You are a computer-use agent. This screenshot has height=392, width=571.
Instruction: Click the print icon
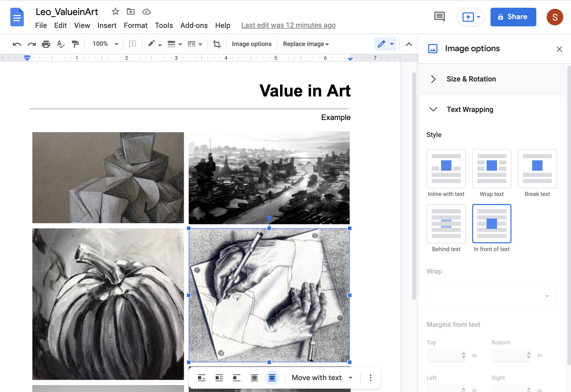[x=46, y=44]
